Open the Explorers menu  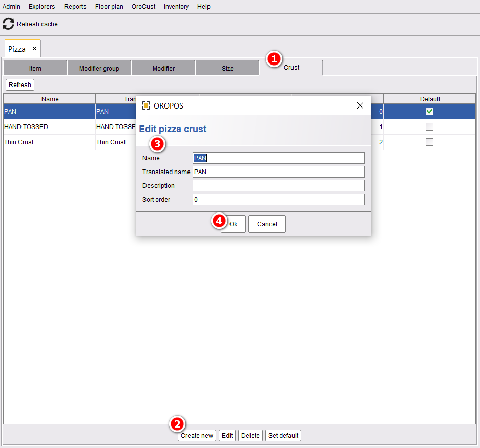[42, 7]
